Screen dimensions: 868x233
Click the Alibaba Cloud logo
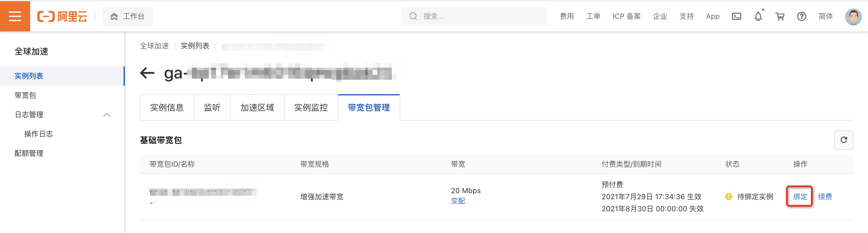coord(62,16)
